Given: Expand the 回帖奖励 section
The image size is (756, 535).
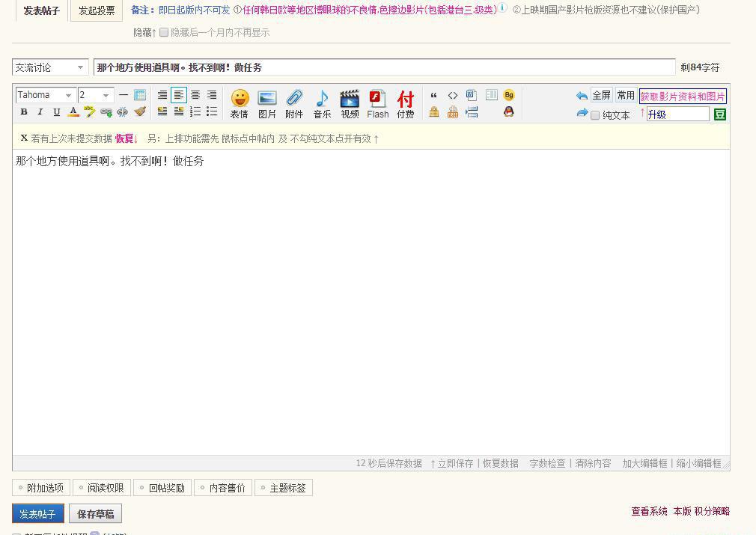Looking at the screenshot, I should pos(162,488).
